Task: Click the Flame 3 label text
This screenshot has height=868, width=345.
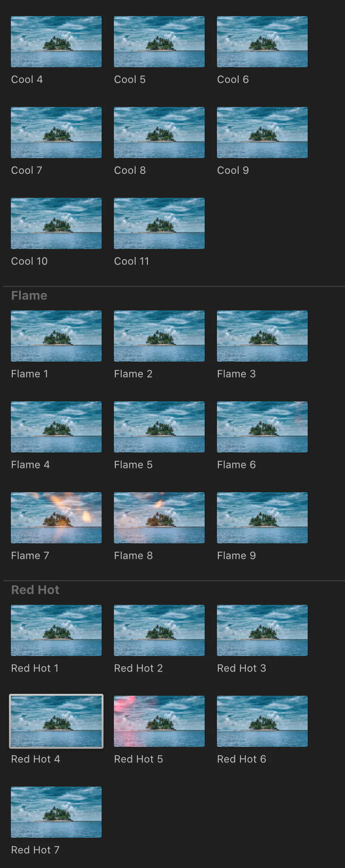Action: point(236,374)
